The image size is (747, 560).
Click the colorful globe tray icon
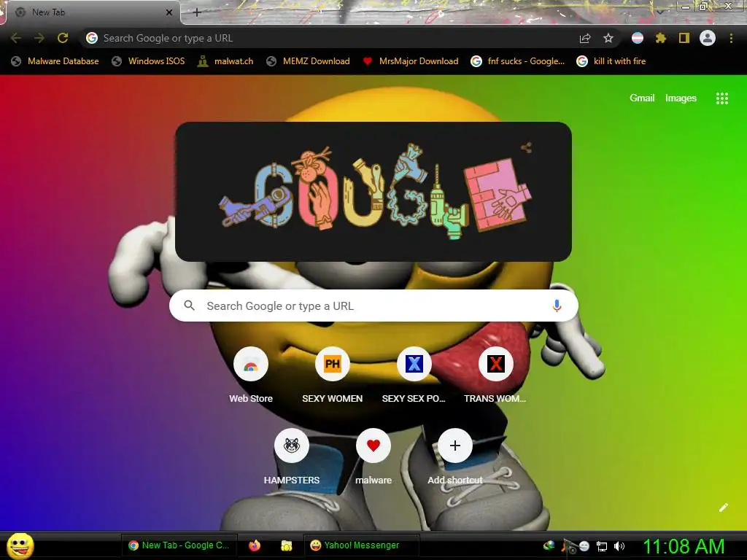(x=549, y=545)
